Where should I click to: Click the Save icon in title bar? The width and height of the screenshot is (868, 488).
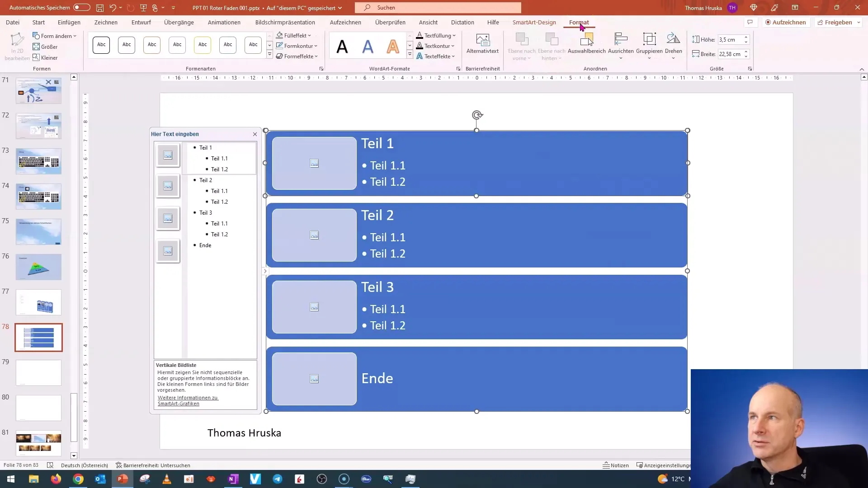tap(100, 8)
